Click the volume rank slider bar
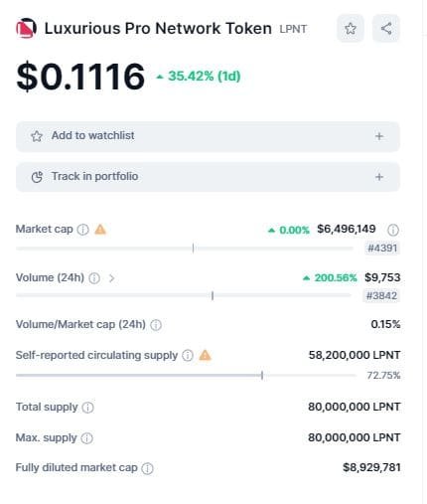The width and height of the screenshot is (427, 504). click(x=183, y=295)
